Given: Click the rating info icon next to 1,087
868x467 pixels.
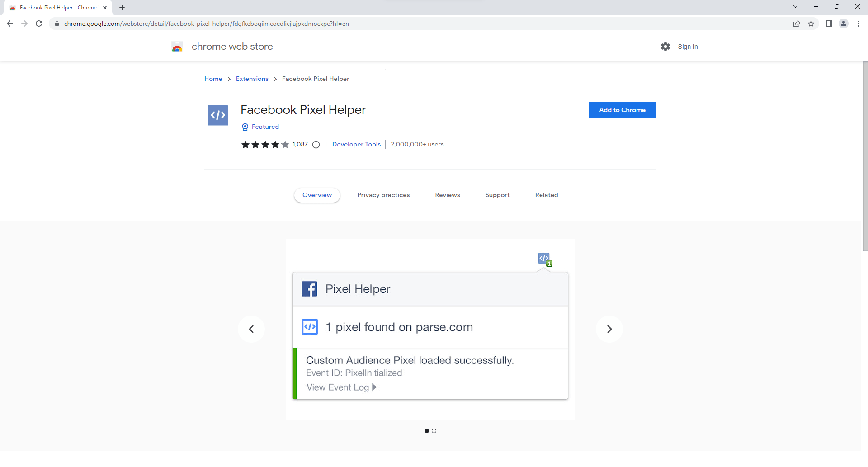Looking at the screenshot, I should click(x=316, y=145).
